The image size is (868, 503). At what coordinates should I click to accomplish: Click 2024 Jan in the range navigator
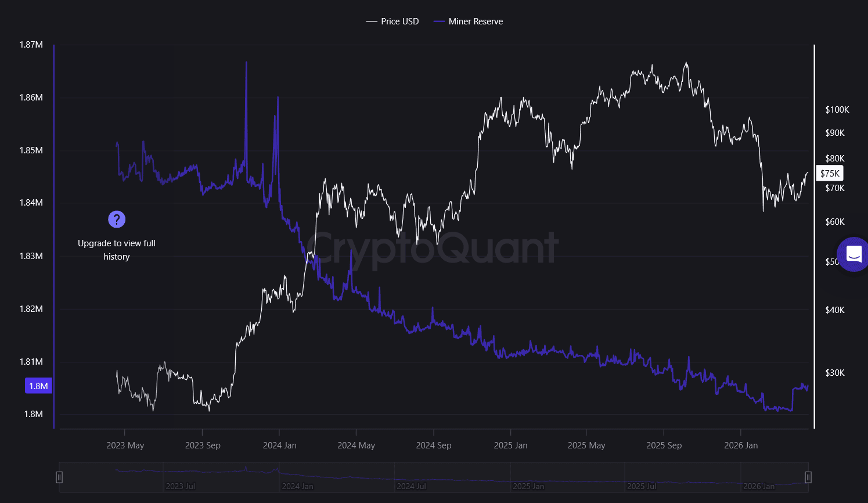tap(297, 486)
